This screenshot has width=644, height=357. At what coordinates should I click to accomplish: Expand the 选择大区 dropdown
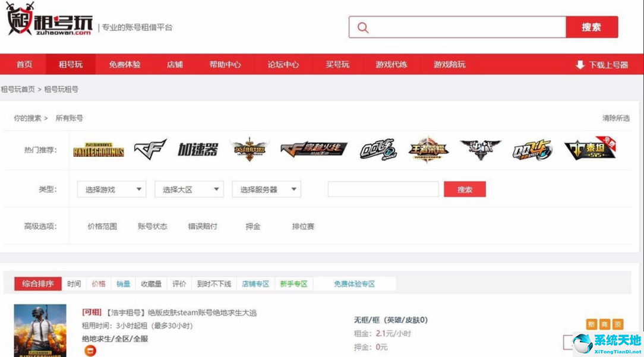(x=189, y=189)
